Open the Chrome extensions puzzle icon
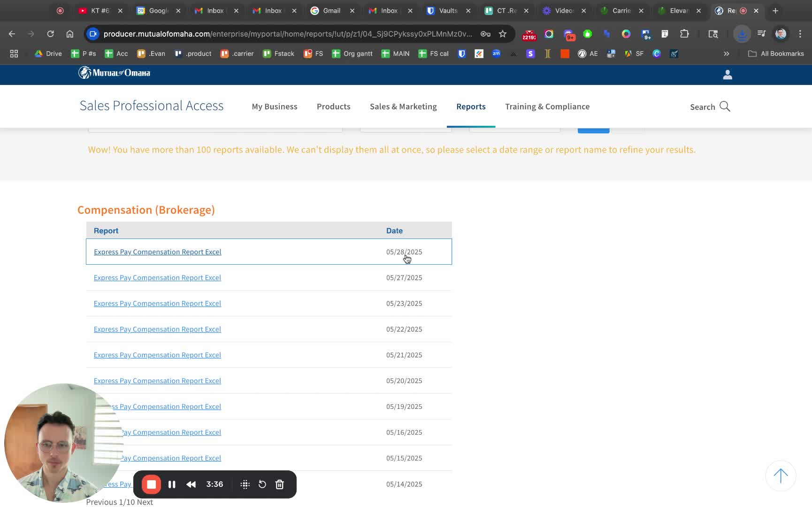The width and height of the screenshot is (812, 507). coord(684,34)
